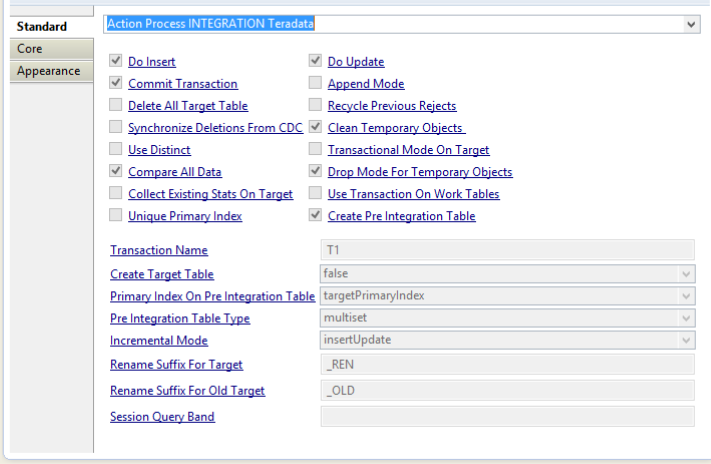Click the Pre Integration Table Type link
Screen dimensions: 711x464
[180, 318]
